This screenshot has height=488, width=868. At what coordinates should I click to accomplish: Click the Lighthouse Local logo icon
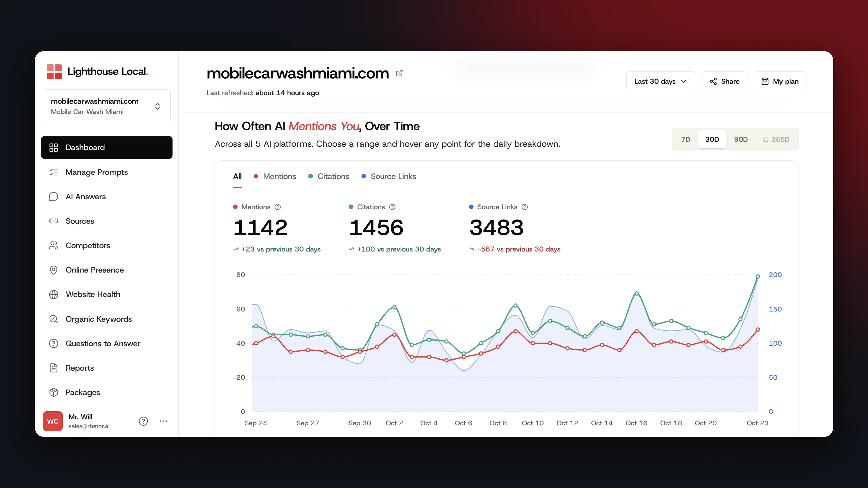[x=54, y=71]
